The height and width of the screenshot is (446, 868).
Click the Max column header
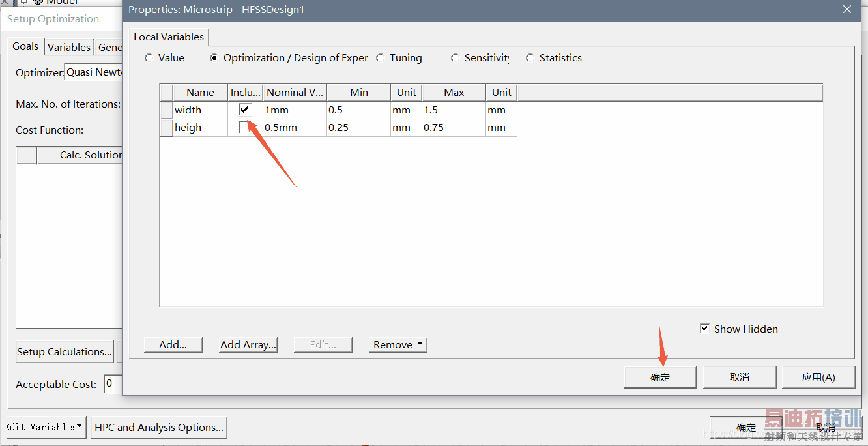click(454, 93)
